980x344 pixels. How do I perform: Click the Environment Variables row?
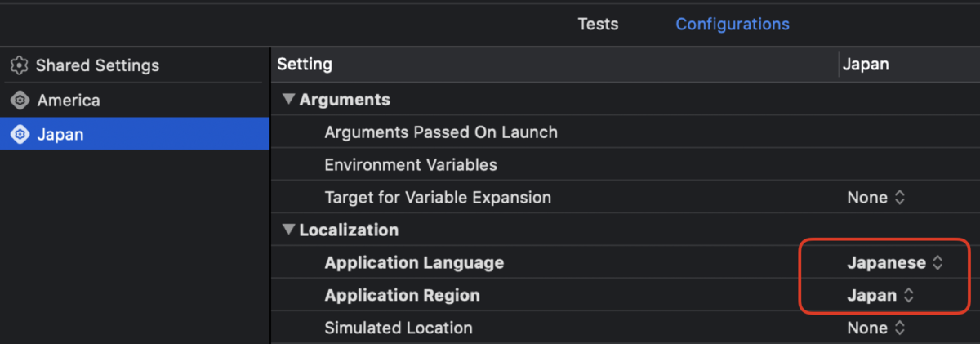625,165
